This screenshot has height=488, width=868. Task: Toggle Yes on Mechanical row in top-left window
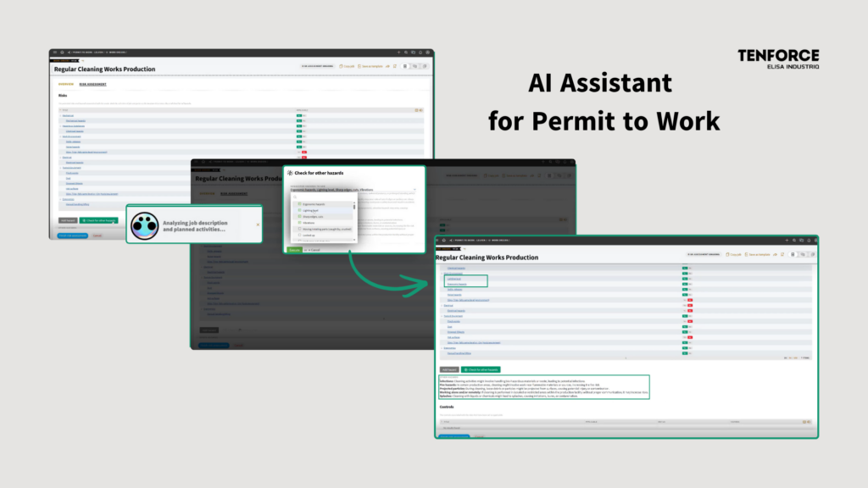pos(299,115)
